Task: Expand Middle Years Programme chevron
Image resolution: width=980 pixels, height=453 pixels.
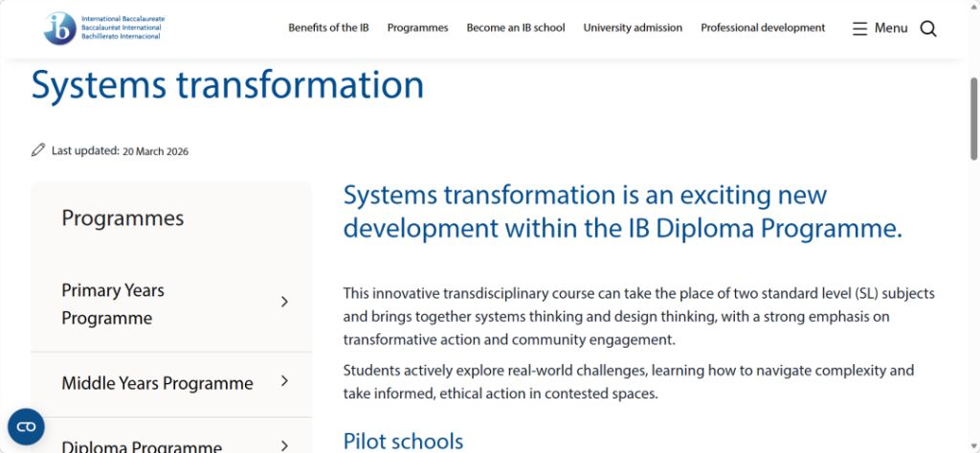Action: [284, 381]
